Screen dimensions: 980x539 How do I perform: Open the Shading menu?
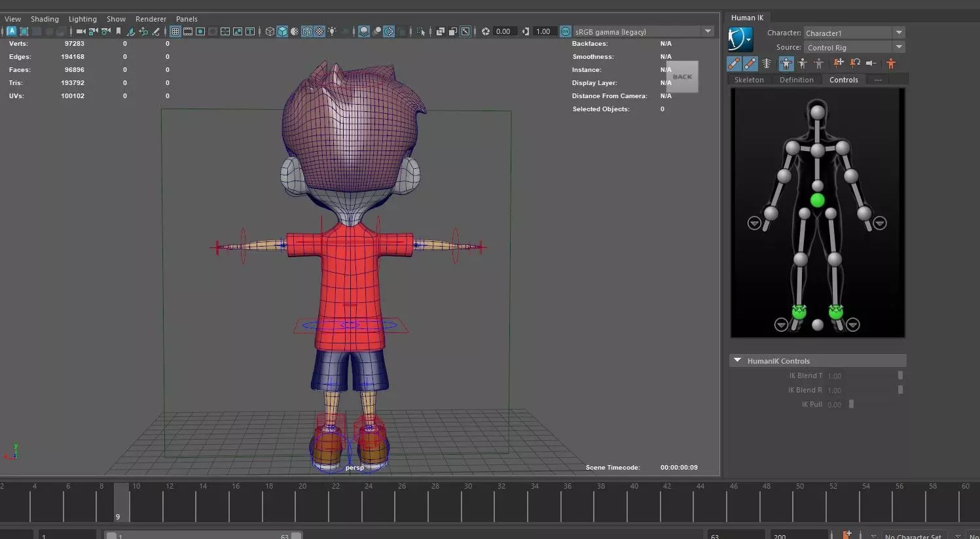(45, 19)
